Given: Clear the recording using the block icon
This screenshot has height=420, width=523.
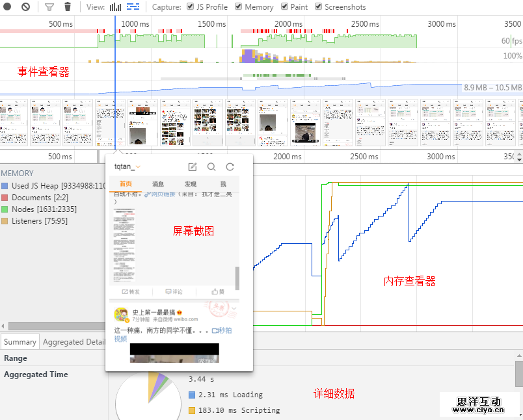Looking at the screenshot, I should [x=25, y=7].
